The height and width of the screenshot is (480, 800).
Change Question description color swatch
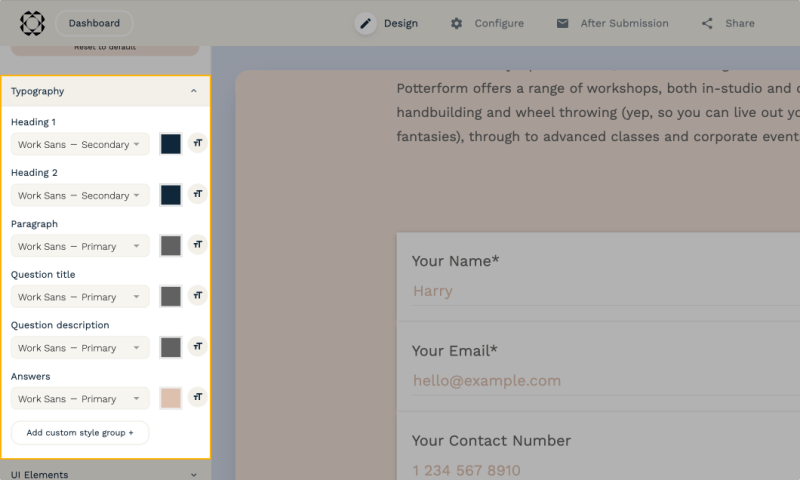(x=170, y=347)
